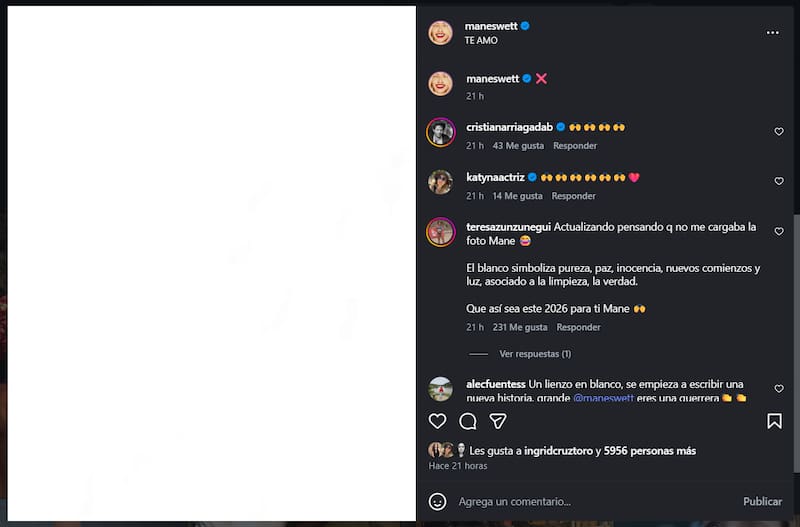The height and width of the screenshot is (527, 800).
Task: Click the white post image
Action: (x=211, y=263)
